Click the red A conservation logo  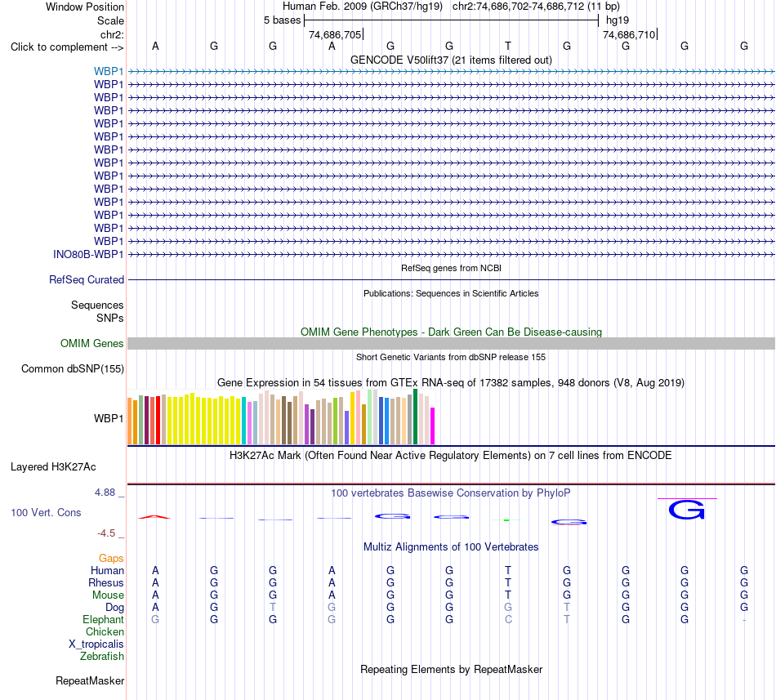click(x=154, y=517)
